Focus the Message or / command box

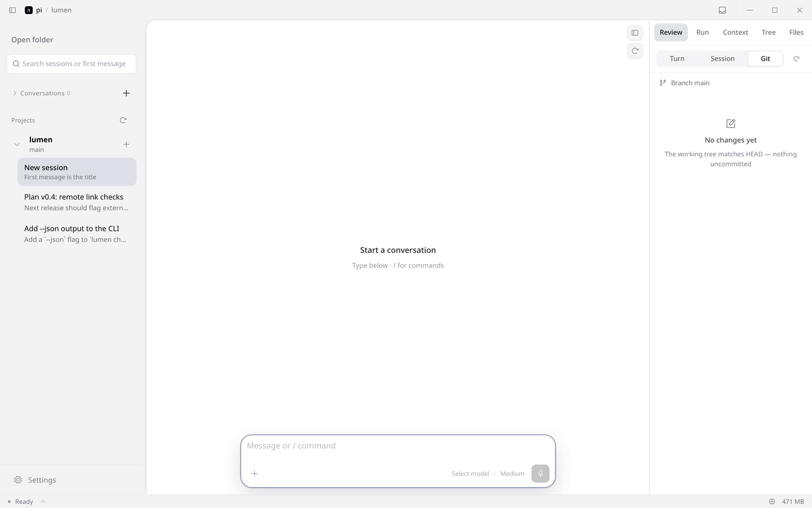pos(398,446)
